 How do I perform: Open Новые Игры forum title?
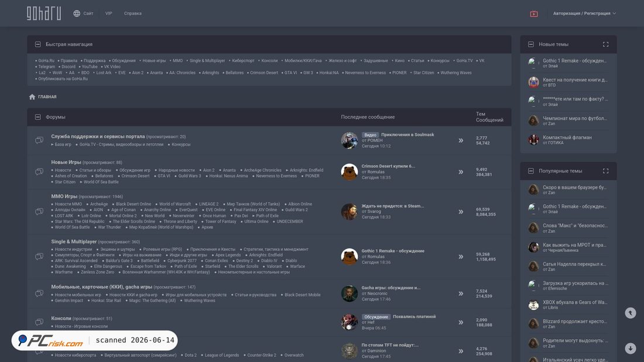coord(66,162)
